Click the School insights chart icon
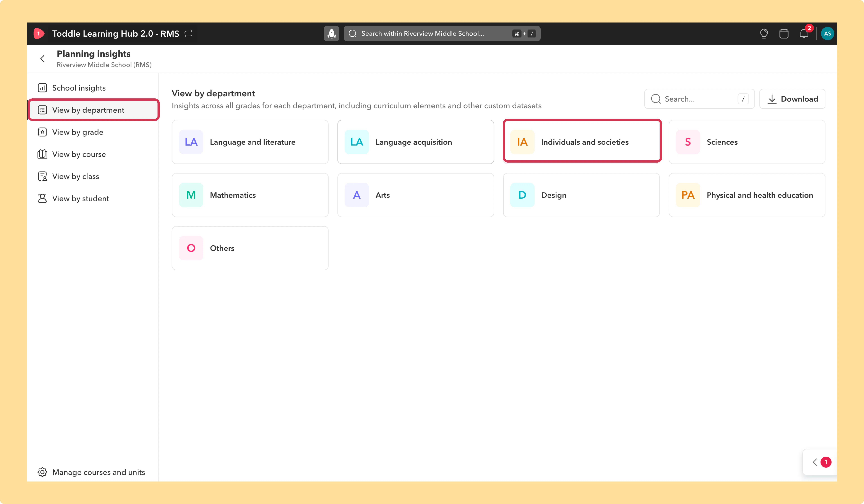Screen dimensions: 864x504 pos(42,88)
